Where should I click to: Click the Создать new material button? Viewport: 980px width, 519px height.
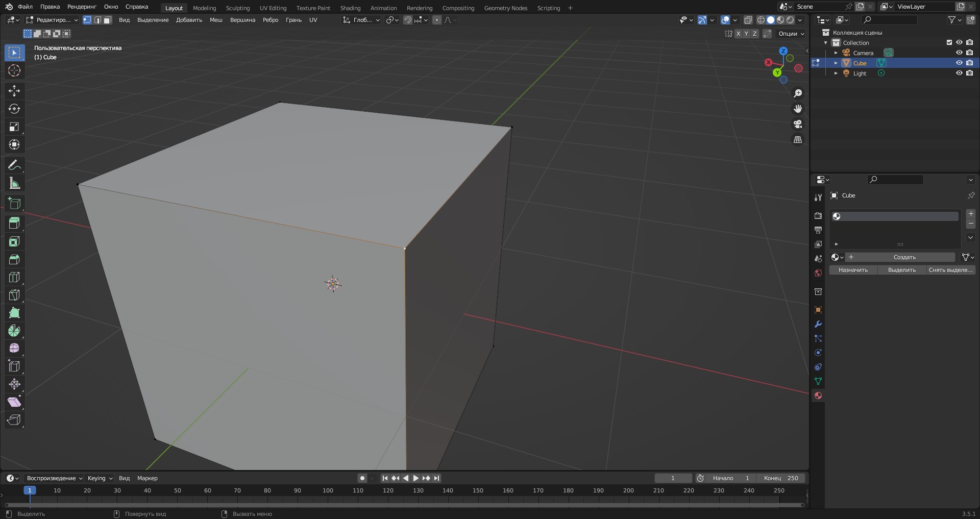tap(900, 257)
